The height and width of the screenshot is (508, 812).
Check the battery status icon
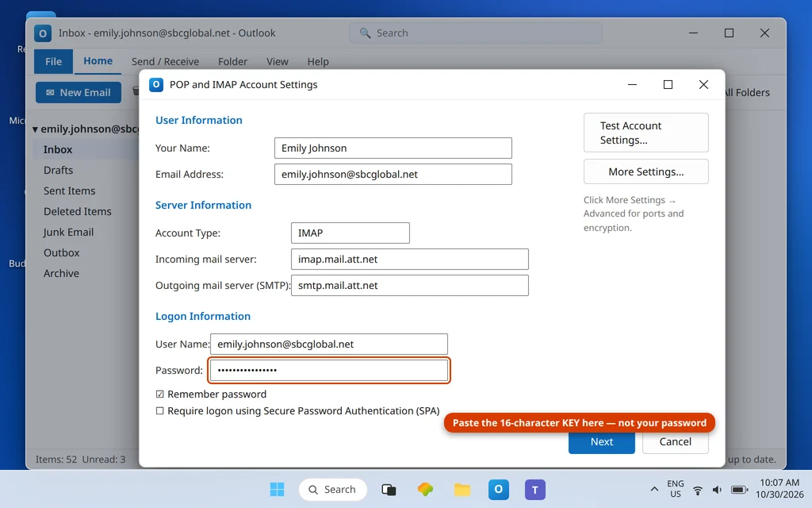[x=739, y=490]
